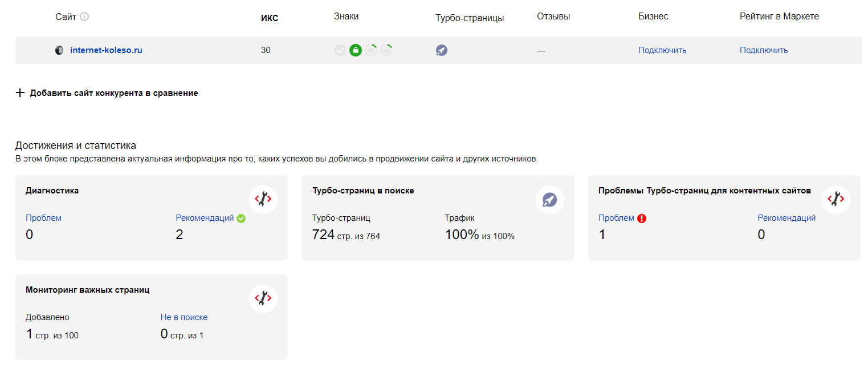The height and width of the screenshot is (380, 868).
Task: Open Проблем link in Диагностика card
Action: tap(43, 218)
